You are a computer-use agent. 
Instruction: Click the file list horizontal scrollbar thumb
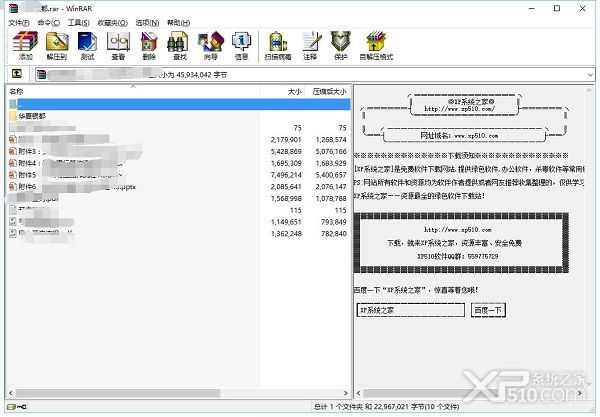pos(118,393)
